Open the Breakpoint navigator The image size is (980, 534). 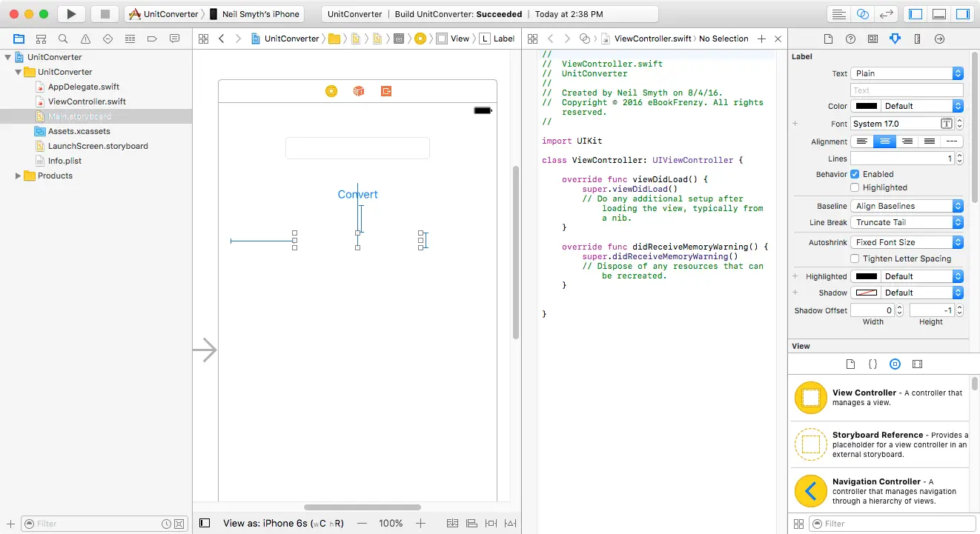[152, 39]
